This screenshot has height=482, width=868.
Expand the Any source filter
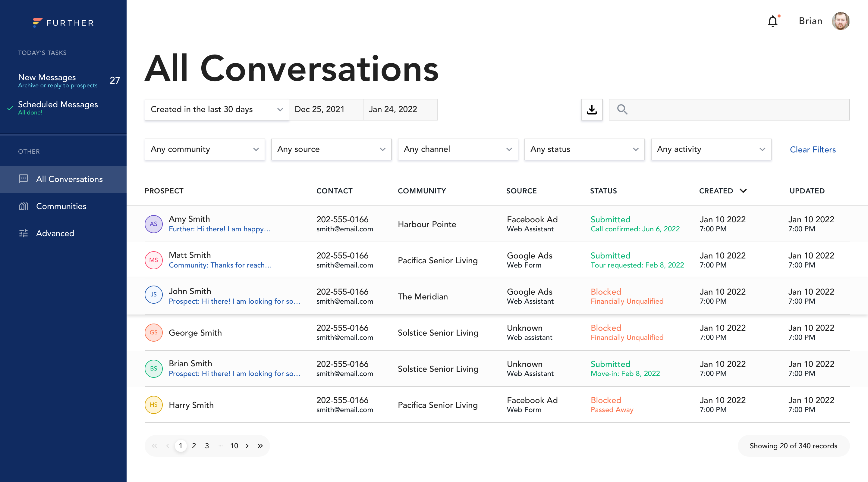pos(331,149)
